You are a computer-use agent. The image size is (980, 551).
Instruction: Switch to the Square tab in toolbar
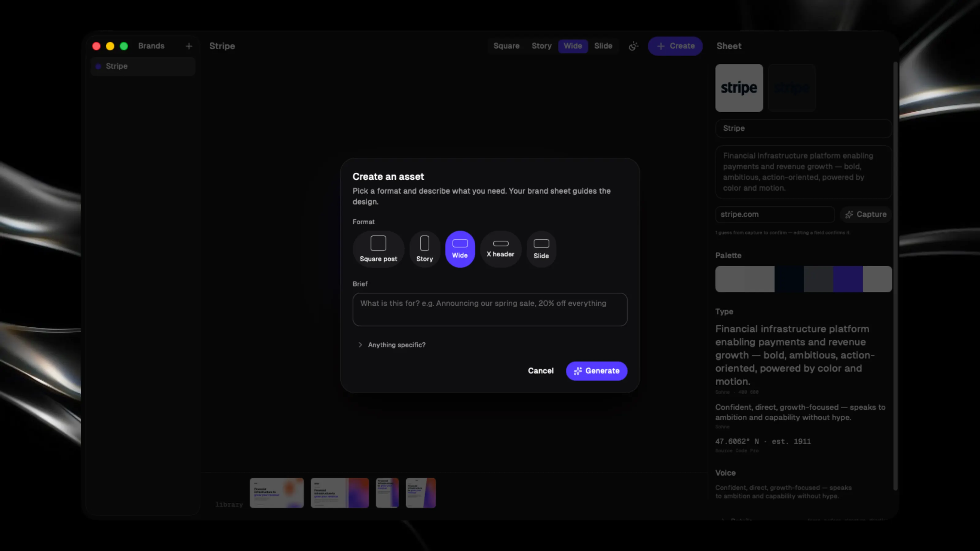[x=506, y=46]
